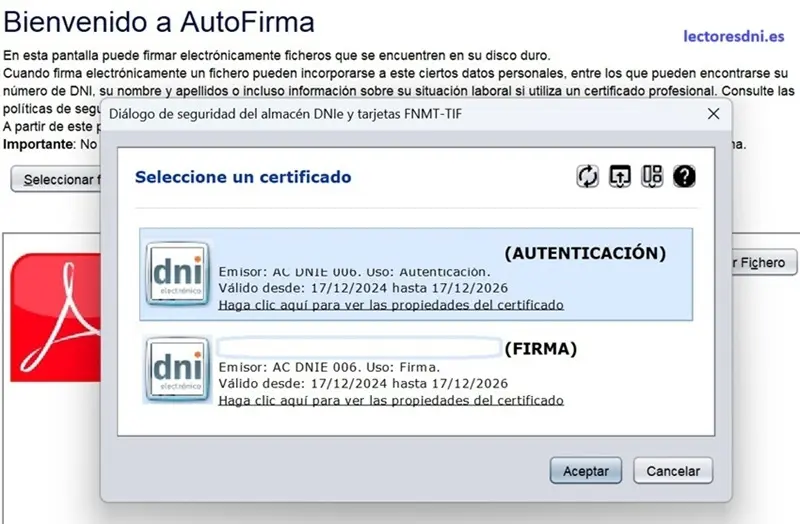The image size is (800, 524).
Task: Click the partially hidden Fichero button
Action: (x=764, y=262)
